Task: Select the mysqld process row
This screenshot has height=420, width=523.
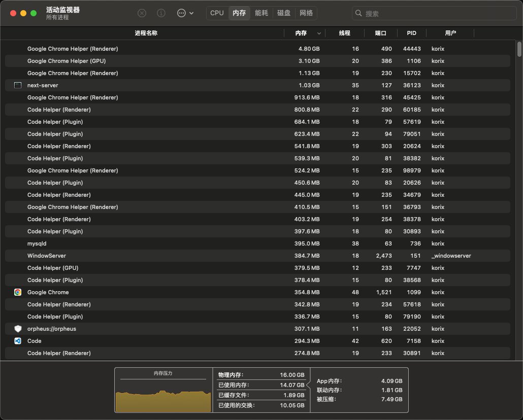Action: click(x=257, y=243)
